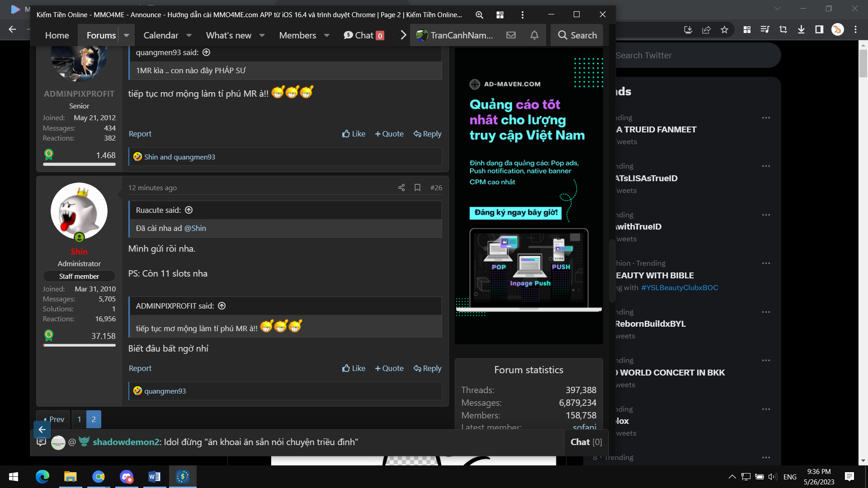Click the blue back arrow button

(x=42, y=430)
